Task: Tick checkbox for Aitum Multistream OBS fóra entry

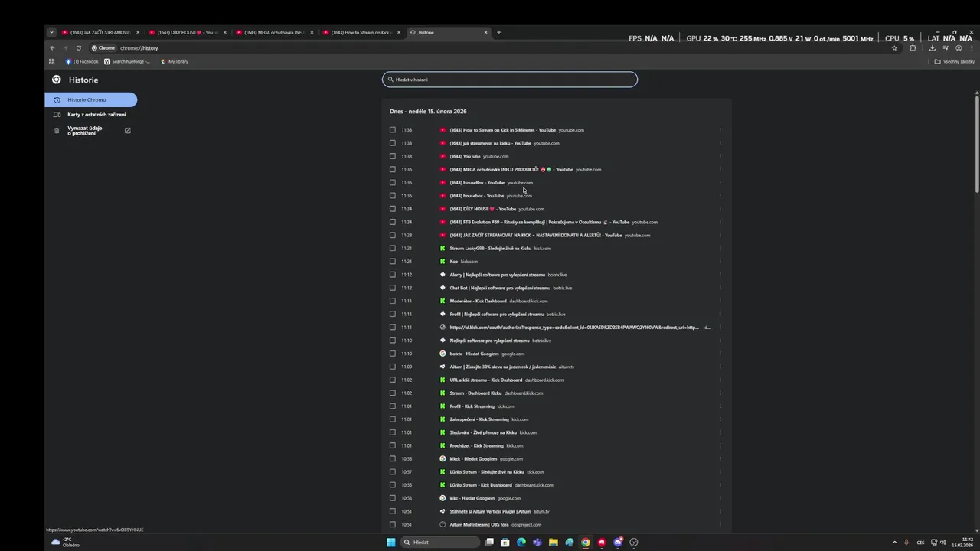Action: point(393,524)
